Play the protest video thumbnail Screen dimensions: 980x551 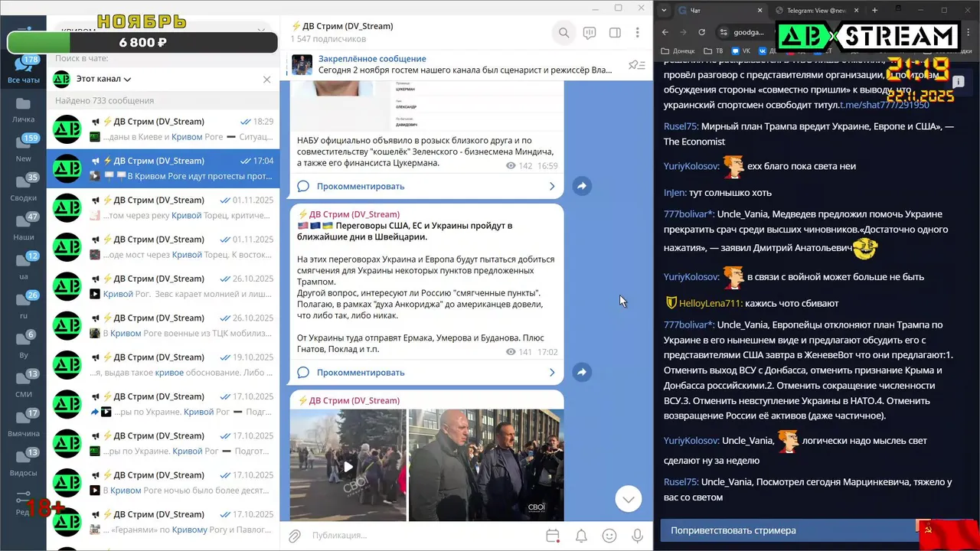(348, 465)
